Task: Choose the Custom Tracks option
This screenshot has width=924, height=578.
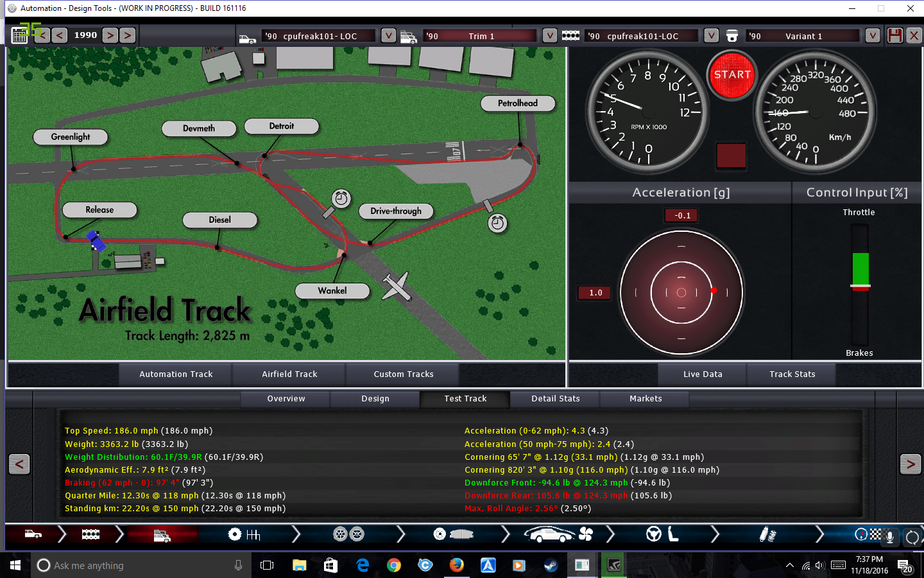Action: pos(404,374)
